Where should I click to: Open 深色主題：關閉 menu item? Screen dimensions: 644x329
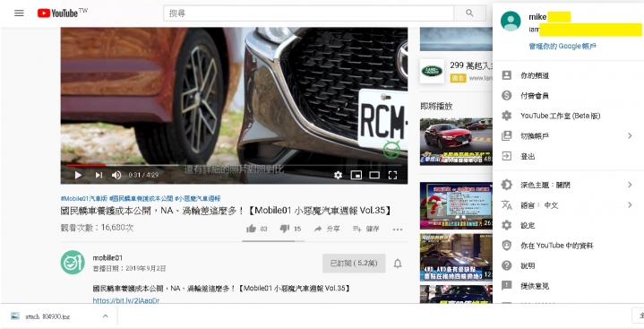(568, 185)
